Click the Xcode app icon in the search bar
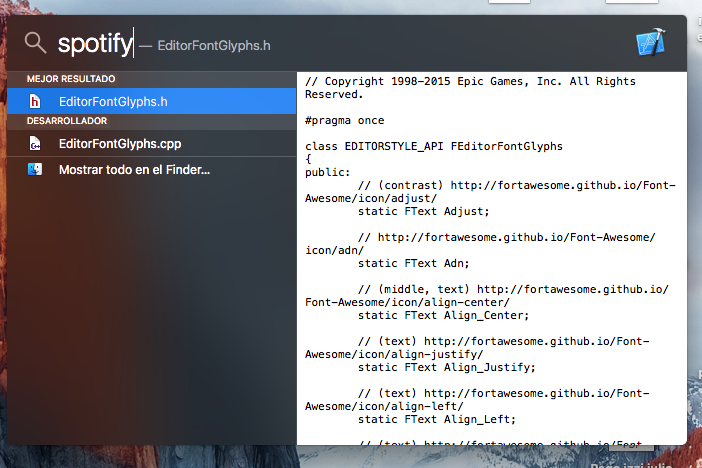 651,43
